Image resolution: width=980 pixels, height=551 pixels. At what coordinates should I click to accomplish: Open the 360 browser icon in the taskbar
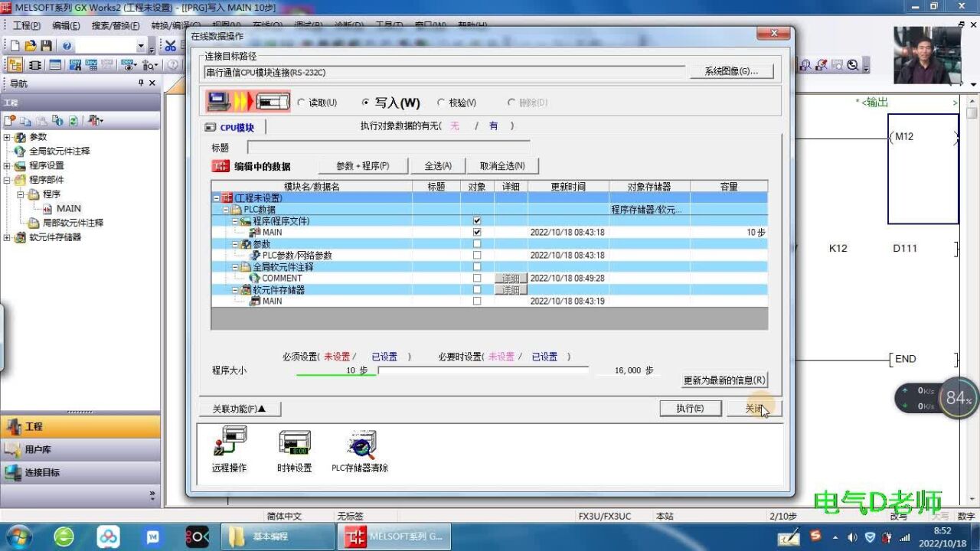(64, 536)
